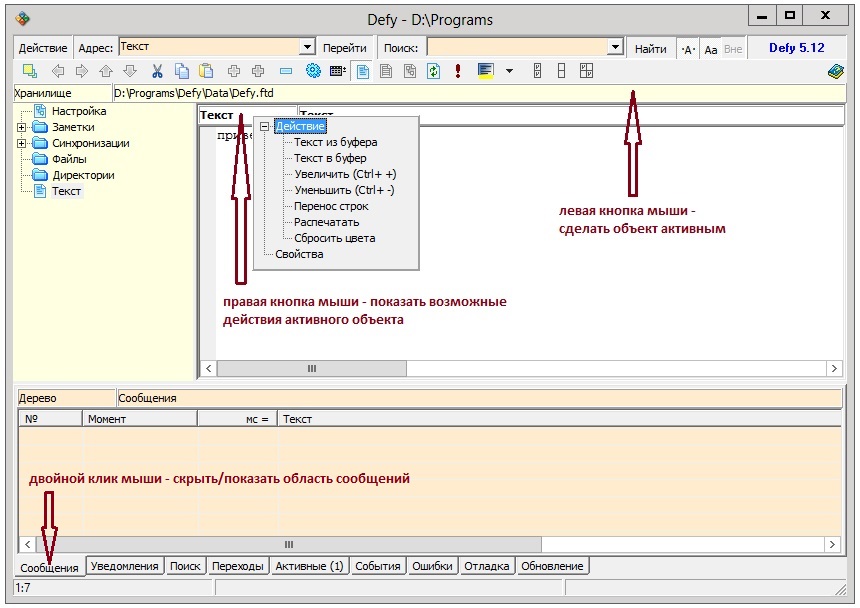Click the gray lined document toolbar icon
This screenshot has width=860, height=608.
point(386,71)
